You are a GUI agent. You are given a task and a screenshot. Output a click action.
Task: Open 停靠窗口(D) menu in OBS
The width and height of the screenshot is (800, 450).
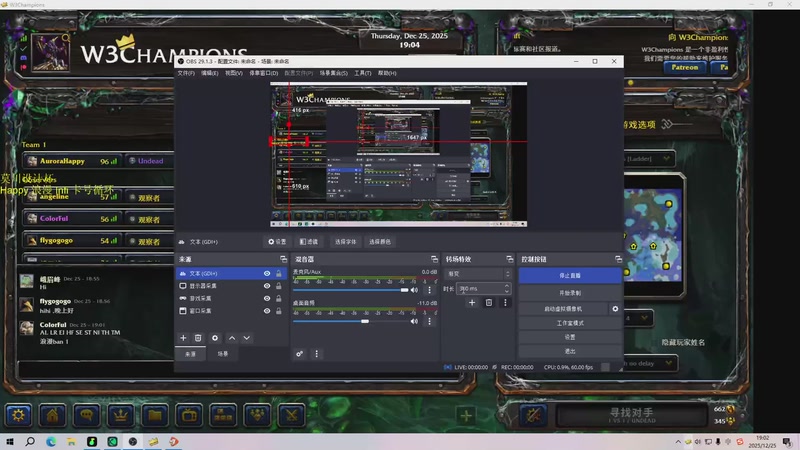click(x=264, y=73)
